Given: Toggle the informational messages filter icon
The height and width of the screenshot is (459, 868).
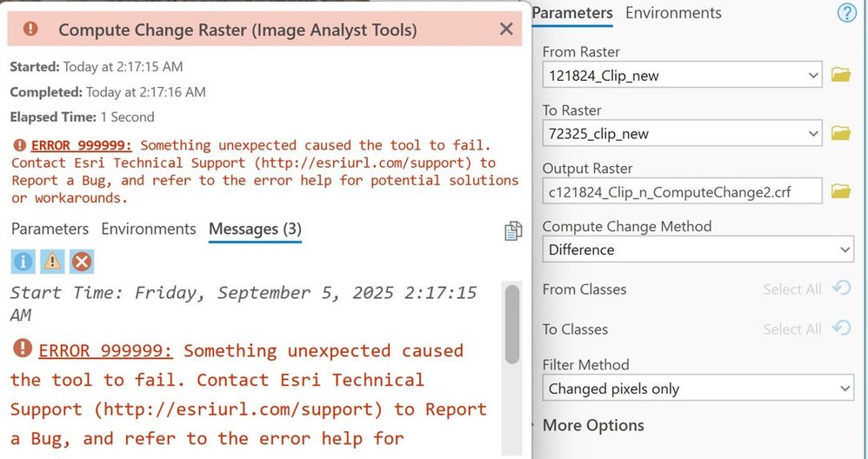Looking at the screenshot, I should 23,261.
